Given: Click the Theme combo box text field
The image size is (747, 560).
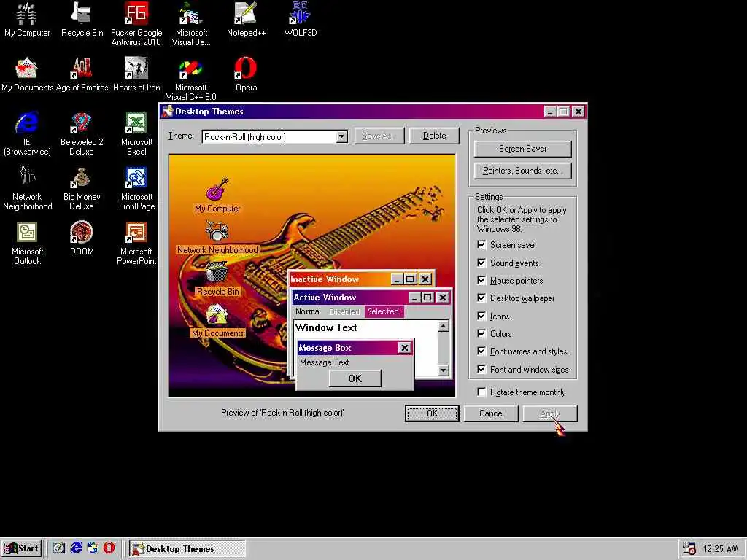Looking at the screenshot, I should coord(269,136).
